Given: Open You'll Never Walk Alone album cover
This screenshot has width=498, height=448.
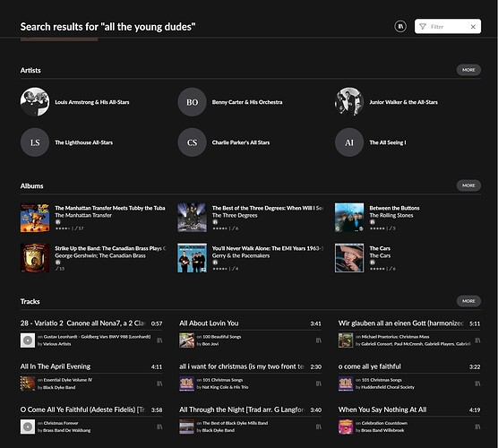Looking at the screenshot, I should (x=193, y=258).
